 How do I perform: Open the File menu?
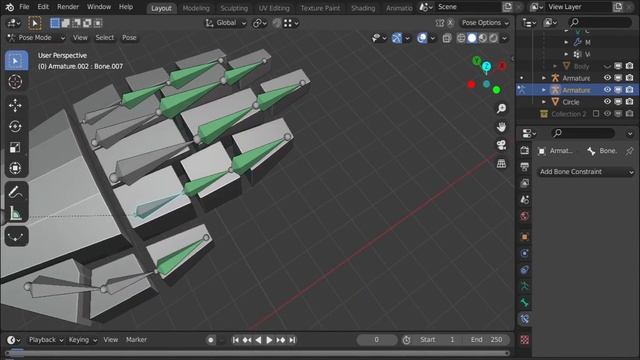tap(24, 7)
